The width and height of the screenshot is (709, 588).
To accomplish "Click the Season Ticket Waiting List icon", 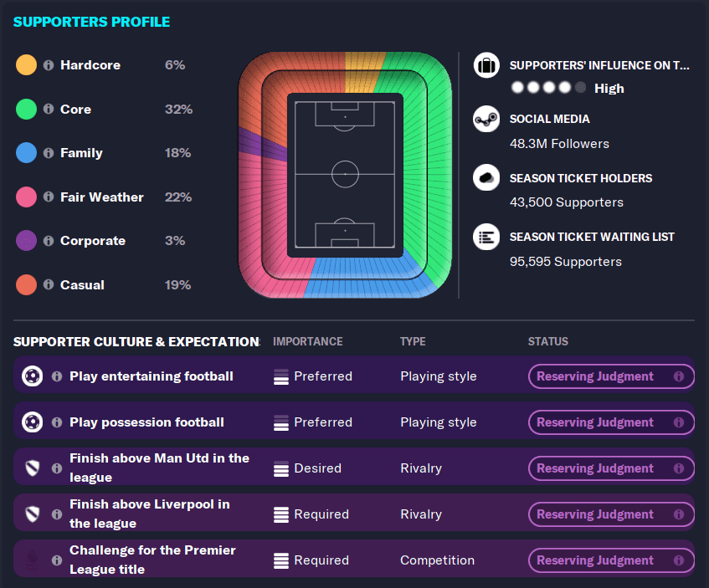I will [x=486, y=237].
